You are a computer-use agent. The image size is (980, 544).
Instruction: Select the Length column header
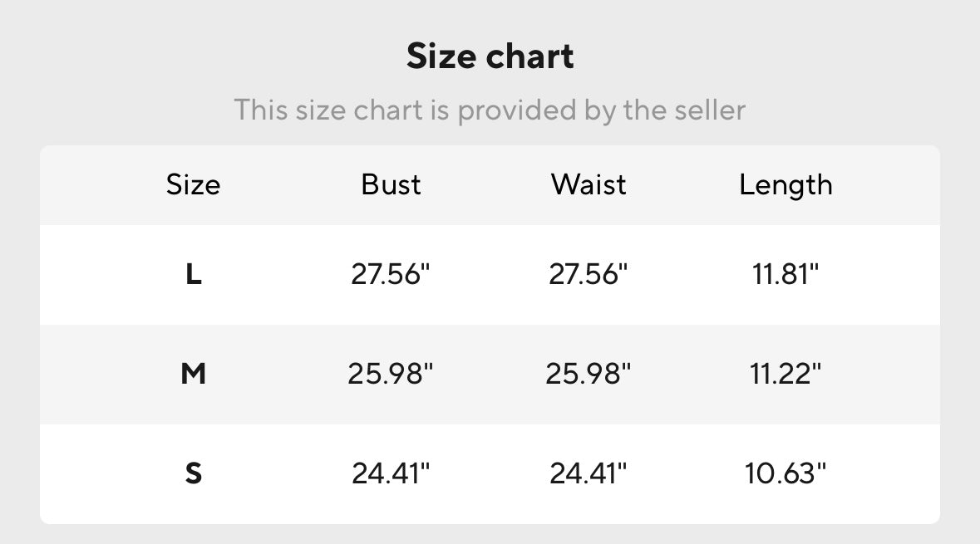click(785, 184)
